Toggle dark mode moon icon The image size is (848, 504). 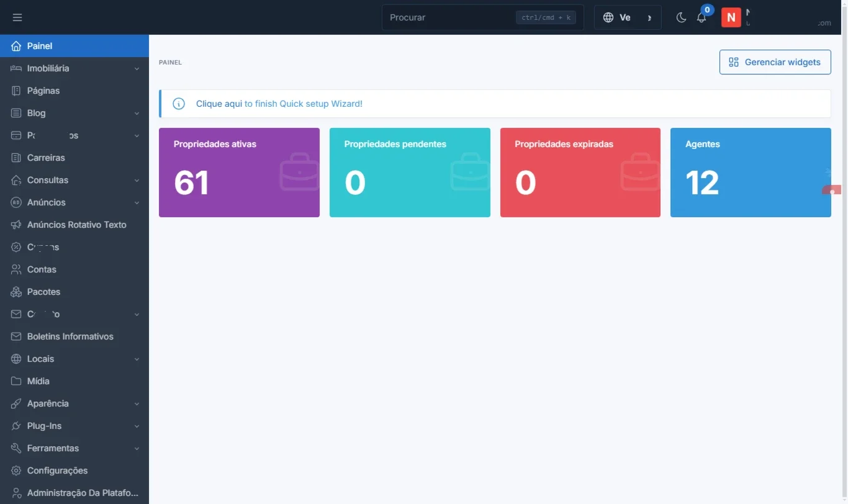[681, 17]
